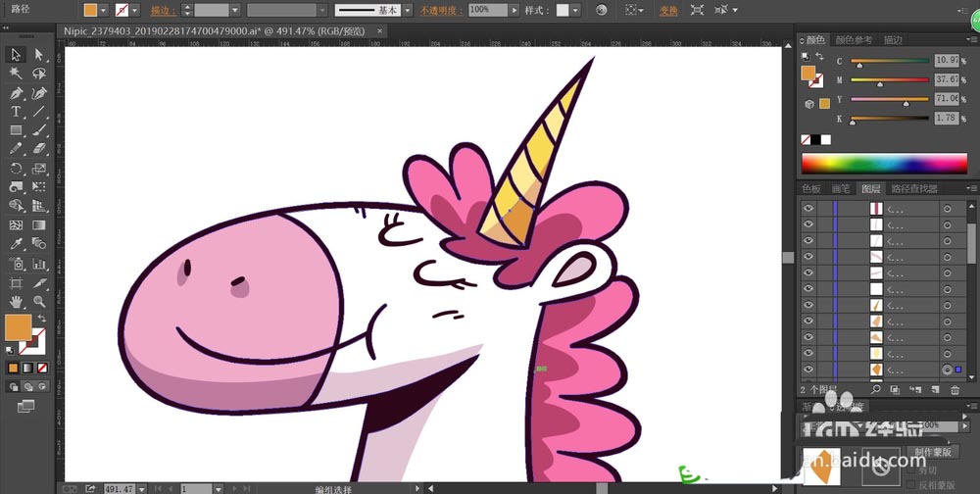
Task: Open the 画笔 brushes tab
Action: 841,188
